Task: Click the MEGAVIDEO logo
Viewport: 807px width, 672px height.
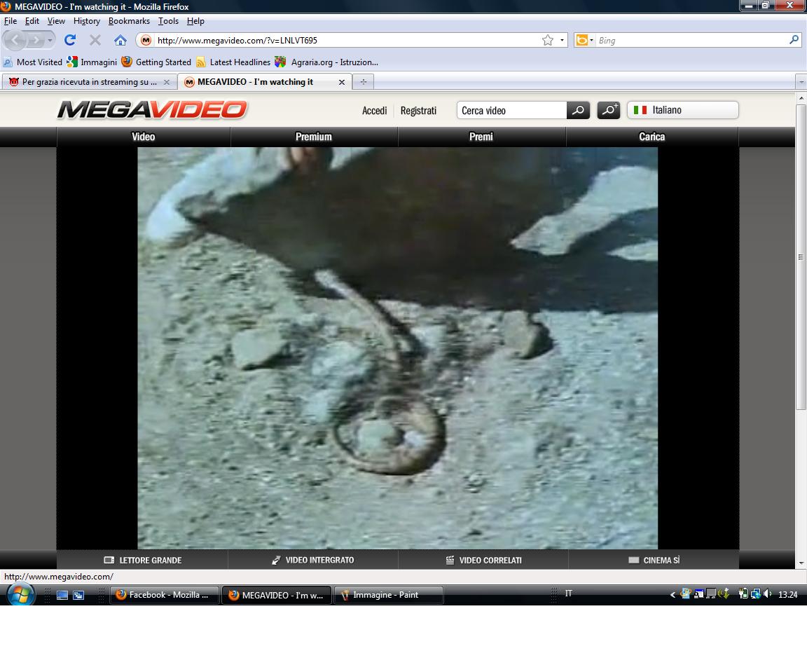Action: (x=152, y=110)
